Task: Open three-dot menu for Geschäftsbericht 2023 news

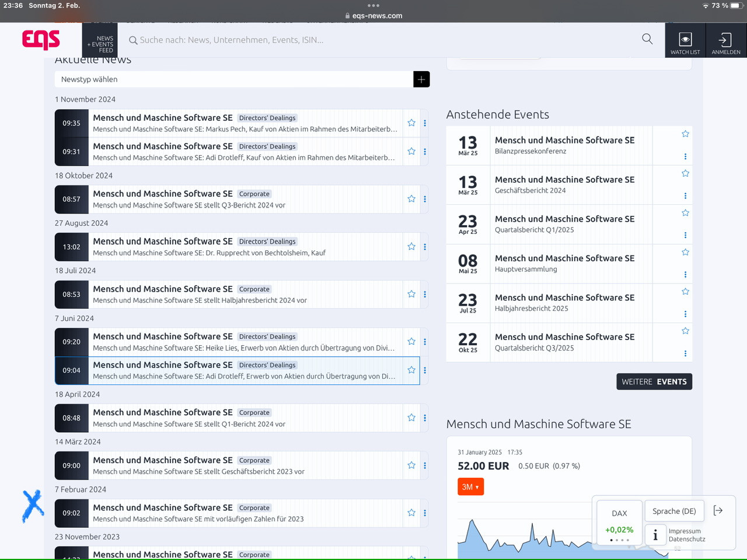Action: pos(425,466)
